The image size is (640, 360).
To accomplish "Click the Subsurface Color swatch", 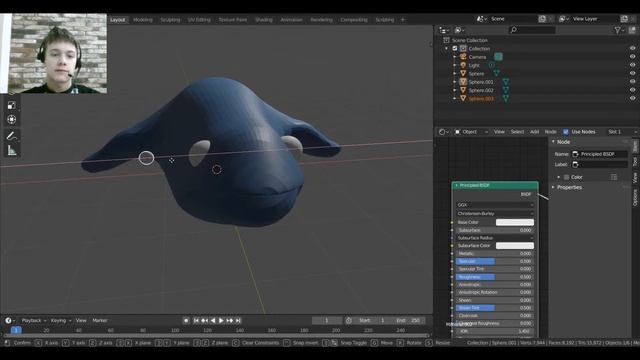I will [515, 246].
